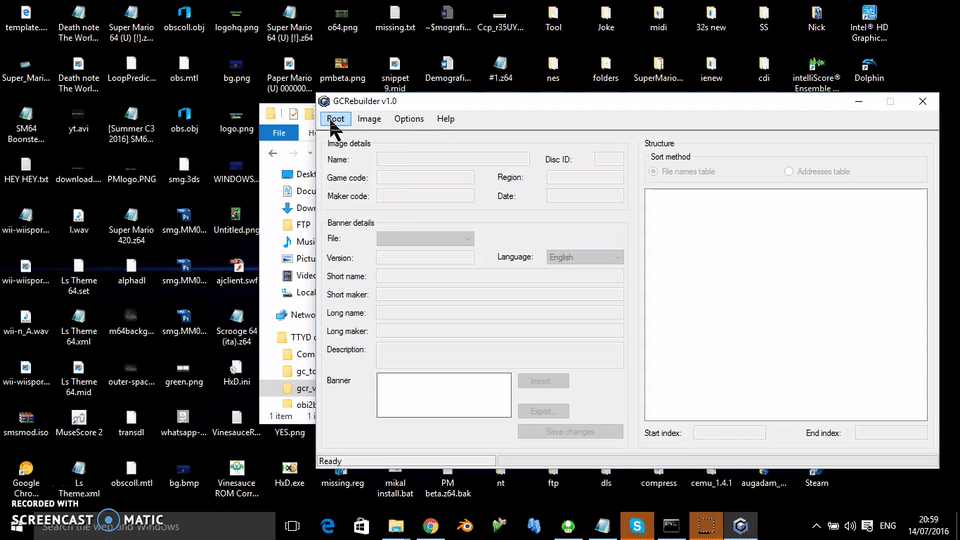960x540 pixels.
Task: Select the MuseScore 2 desktop icon
Action: 78,417
